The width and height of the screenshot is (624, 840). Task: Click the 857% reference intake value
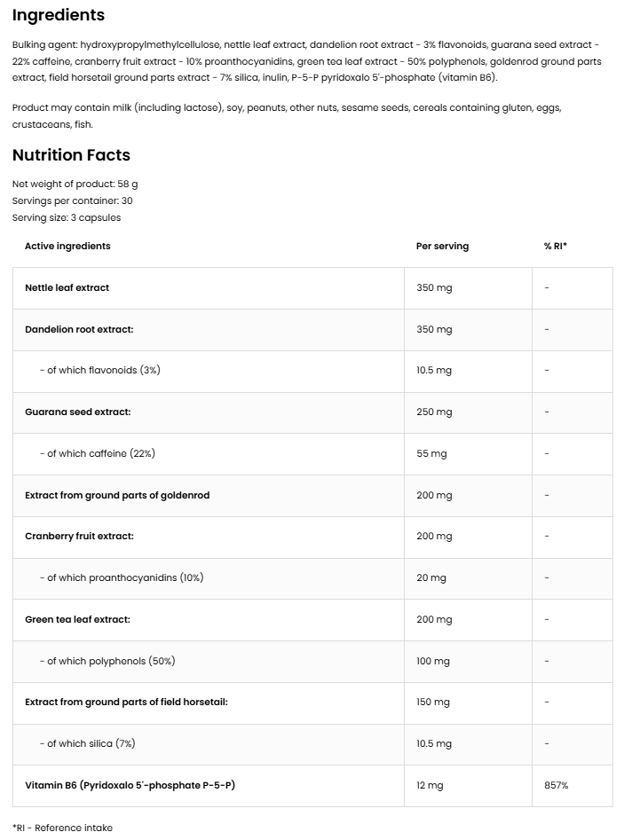coord(557,785)
